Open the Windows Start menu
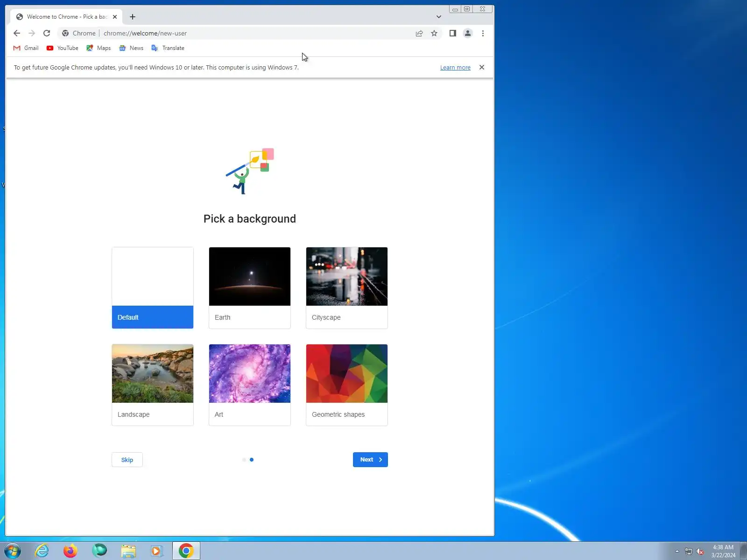 [x=12, y=551]
